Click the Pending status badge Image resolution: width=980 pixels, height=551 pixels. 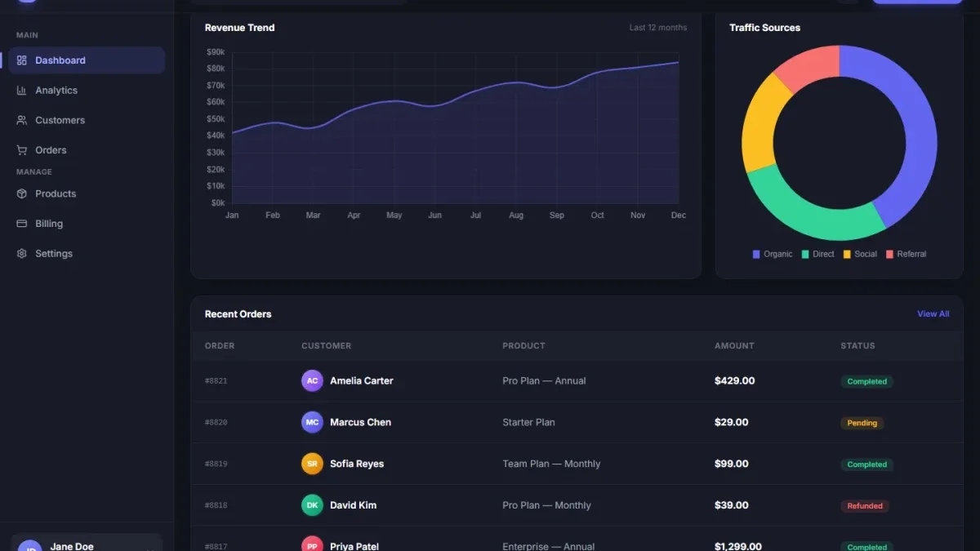click(x=862, y=423)
